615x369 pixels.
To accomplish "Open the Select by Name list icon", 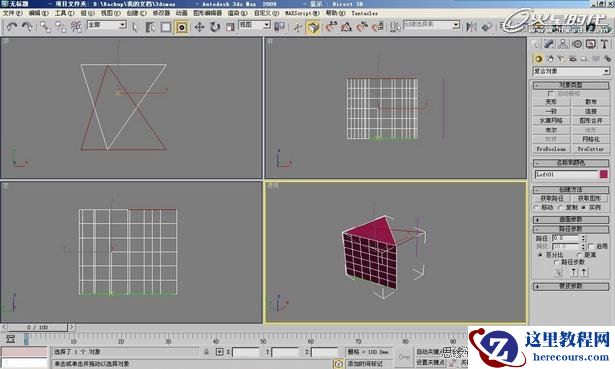I will point(150,27).
